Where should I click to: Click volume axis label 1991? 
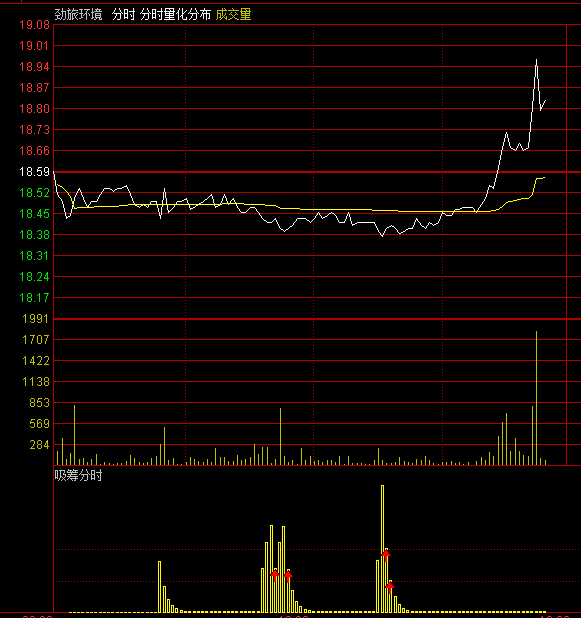tap(36, 319)
